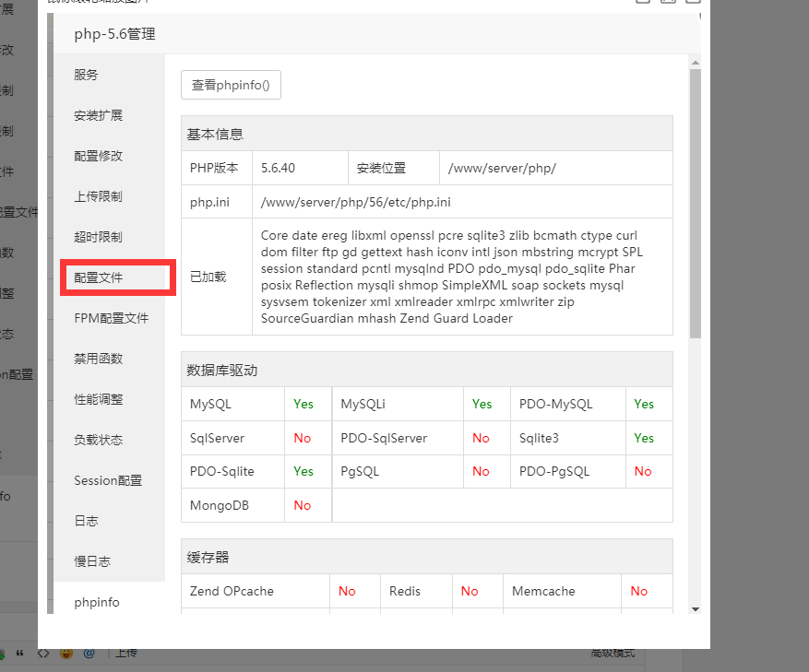Click the /www/server/php/56/etc/php.ini path

click(x=355, y=202)
